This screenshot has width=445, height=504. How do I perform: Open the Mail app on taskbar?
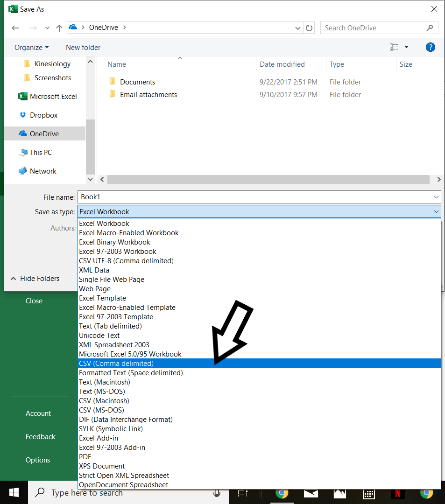click(x=311, y=493)
